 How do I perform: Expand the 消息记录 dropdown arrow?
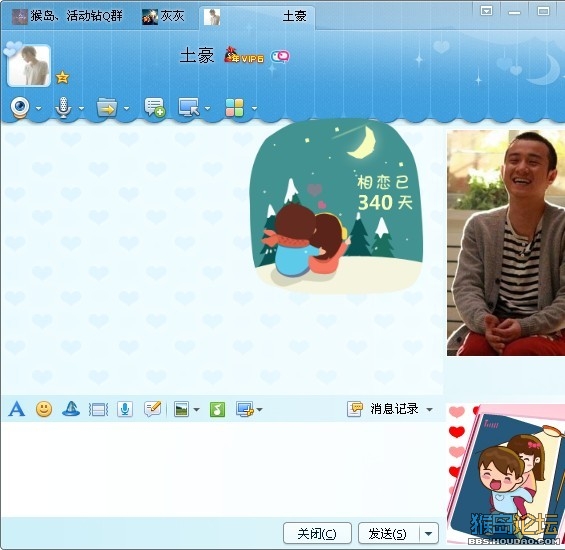[429, 409]
